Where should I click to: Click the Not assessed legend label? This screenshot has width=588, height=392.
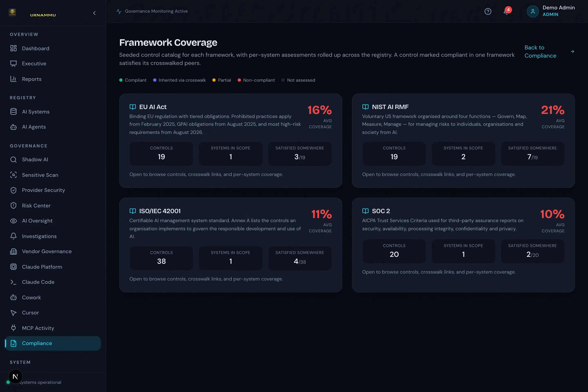click(301, 80)
